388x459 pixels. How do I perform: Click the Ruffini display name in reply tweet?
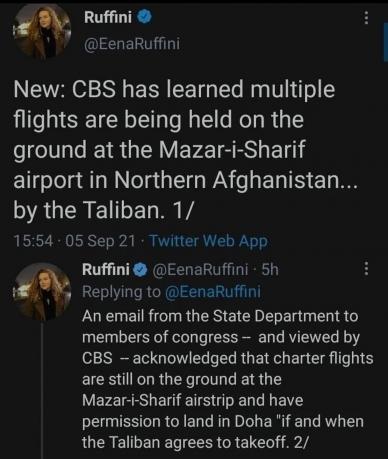106,269
